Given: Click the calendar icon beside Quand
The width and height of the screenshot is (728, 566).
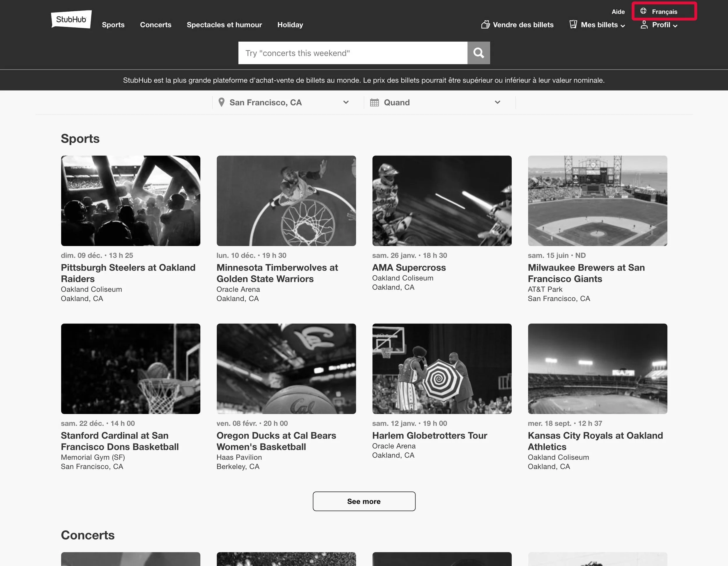Looking at the screenshot, I should click(374, 102).
